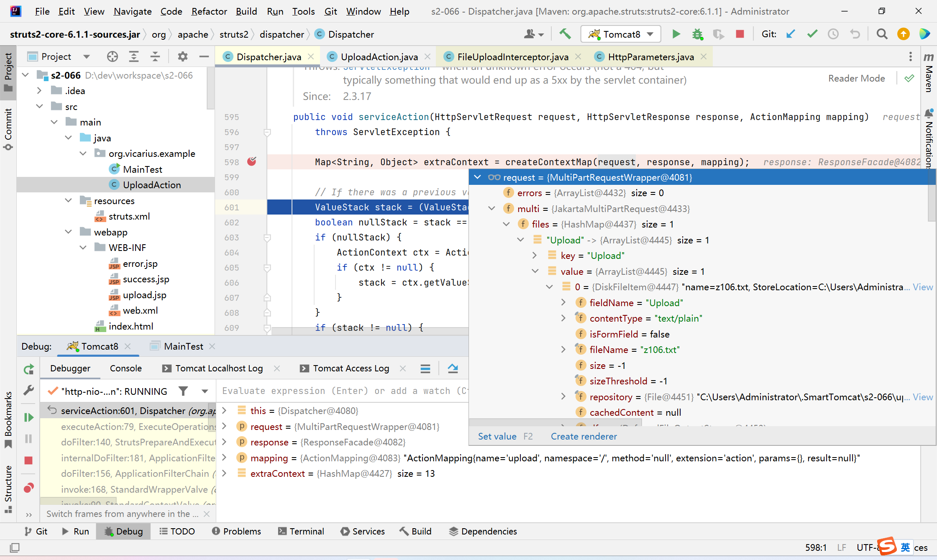Click the 'Create renderer' button in debugger
Image resolution: width=937 pixels, height=560 pixels.
(x=584, y=436)
